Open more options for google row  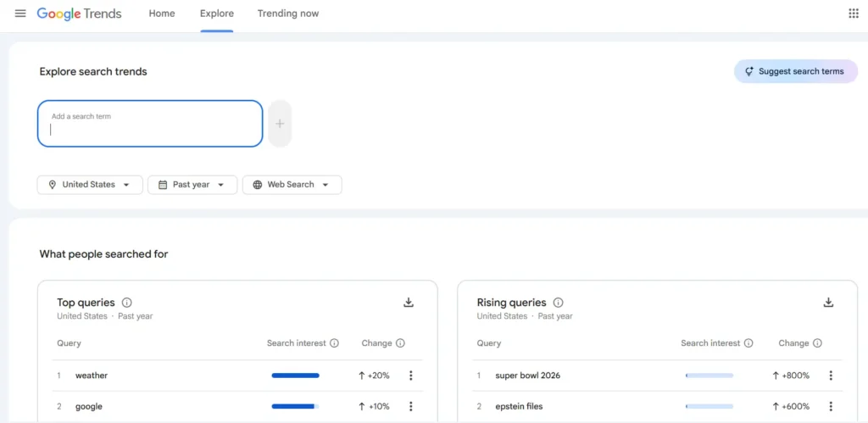pos(411,406)
